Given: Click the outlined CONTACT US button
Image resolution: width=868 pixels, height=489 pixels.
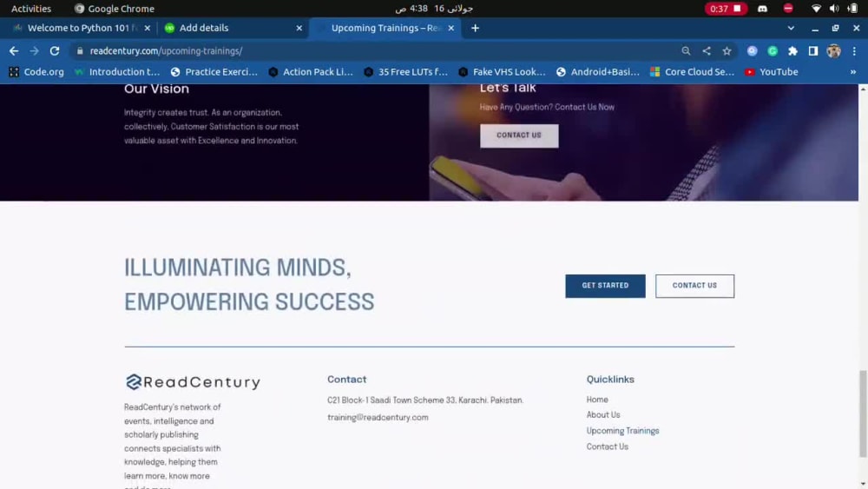Looking at the screenshot, I should 694,286.
